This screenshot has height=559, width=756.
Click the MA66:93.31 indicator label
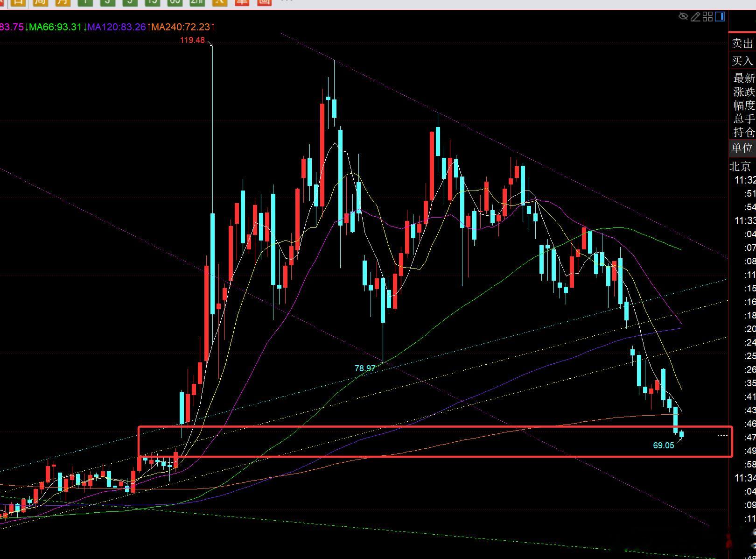[x=56, y=27]
